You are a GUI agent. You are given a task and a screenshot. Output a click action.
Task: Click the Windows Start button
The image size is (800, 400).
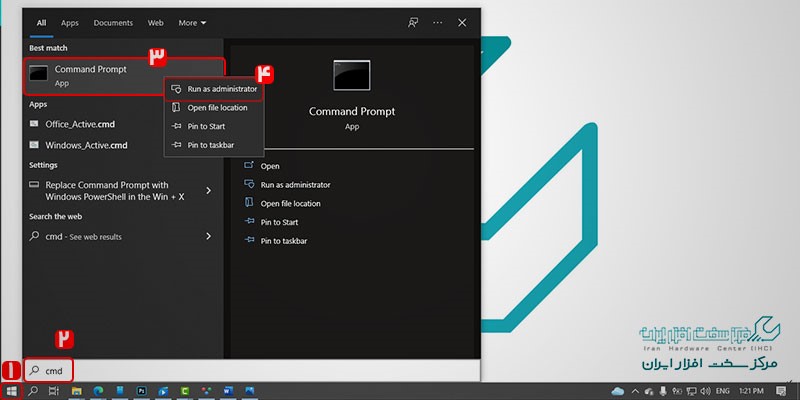[x=12, y=391]
